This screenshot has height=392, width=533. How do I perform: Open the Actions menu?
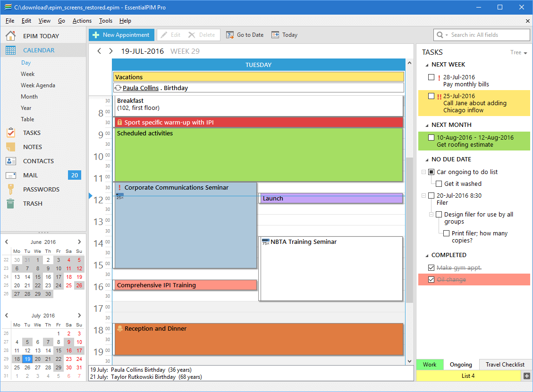tap(82, 21)
